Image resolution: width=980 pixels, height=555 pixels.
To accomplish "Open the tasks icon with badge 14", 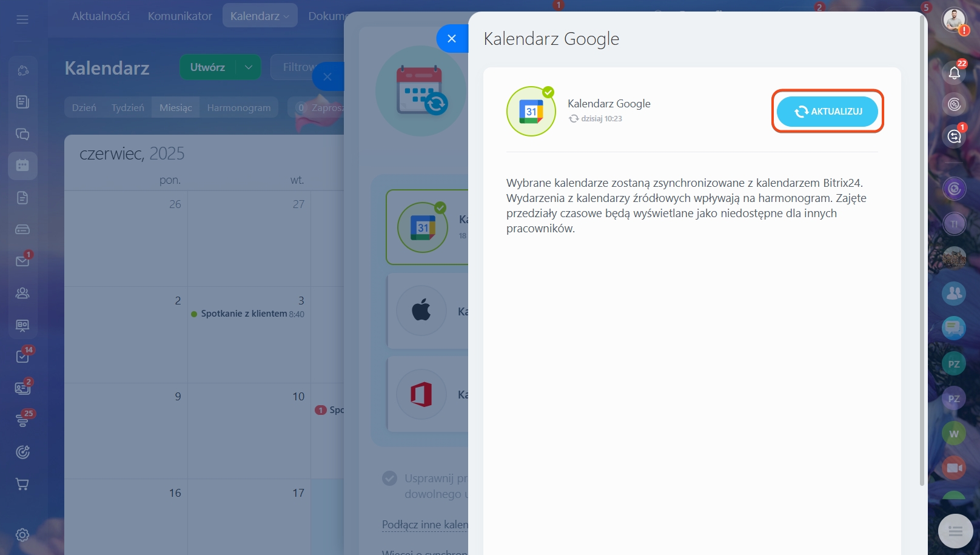I will 22,356.
